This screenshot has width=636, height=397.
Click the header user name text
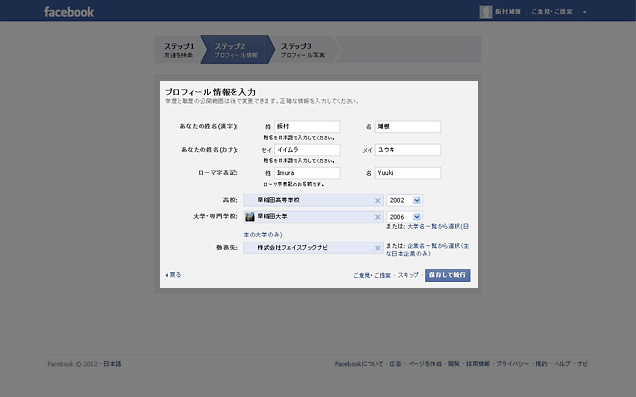point(508,12)
